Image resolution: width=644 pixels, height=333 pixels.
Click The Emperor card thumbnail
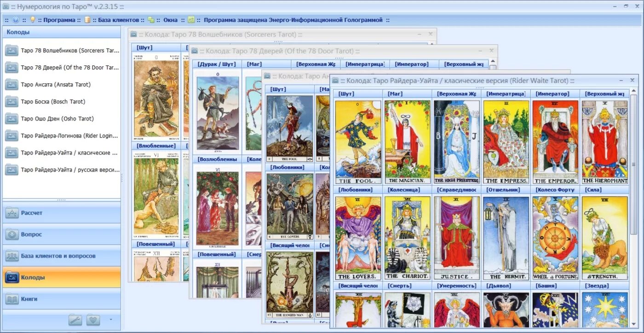(555, 142)
